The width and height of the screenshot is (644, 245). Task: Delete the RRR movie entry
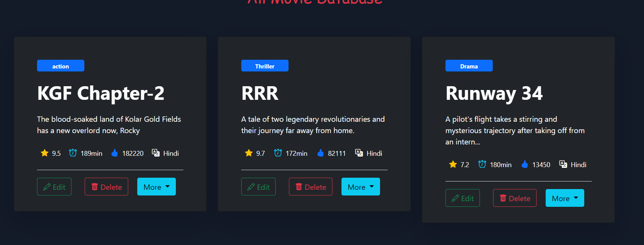pyautogui.click(x=310, y=187)
